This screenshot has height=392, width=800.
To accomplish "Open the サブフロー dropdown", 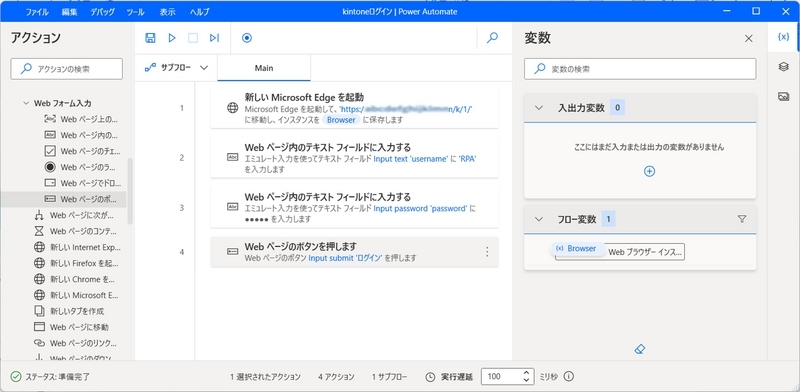I will point(177,67).
